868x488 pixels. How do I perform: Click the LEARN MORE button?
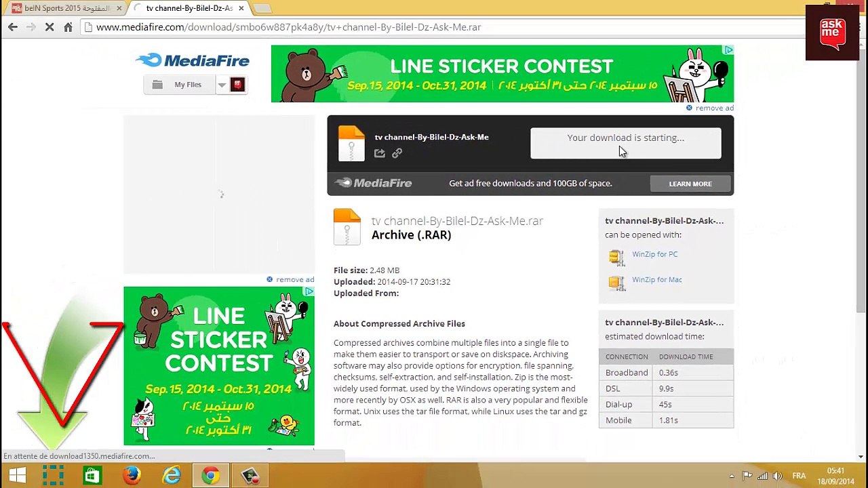(x=690, y=184)
